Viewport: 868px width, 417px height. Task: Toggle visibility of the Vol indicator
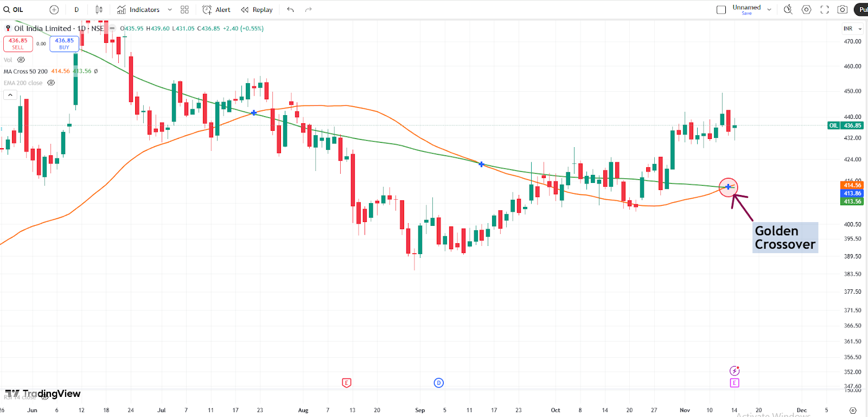[21, 60]
